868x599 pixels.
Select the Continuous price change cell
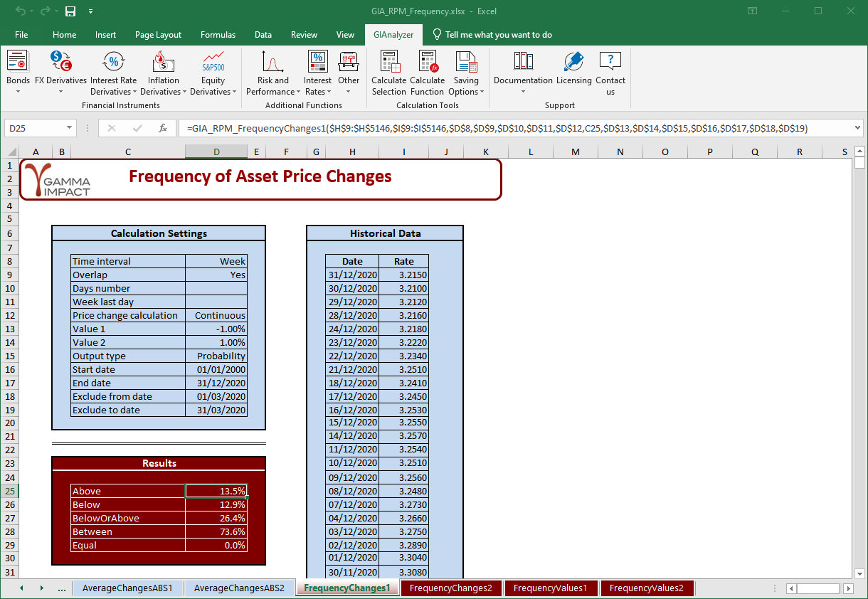pyautogui.click(x=216, y=315)
